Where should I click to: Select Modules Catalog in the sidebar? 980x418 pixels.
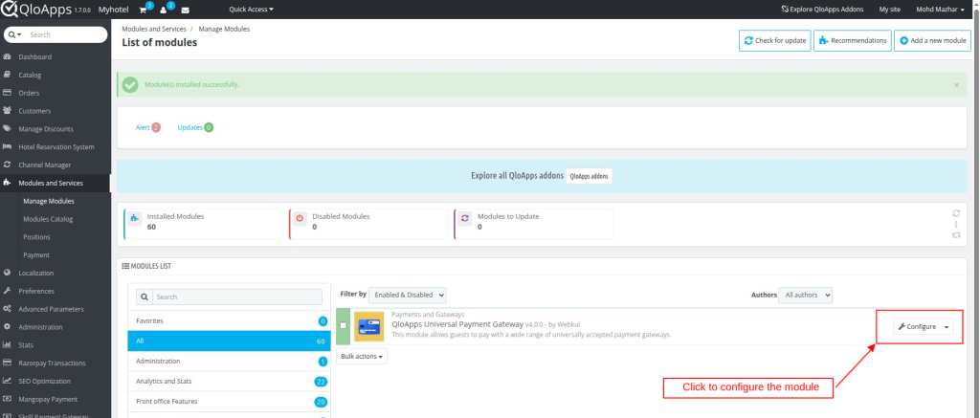tap(48, 219)
